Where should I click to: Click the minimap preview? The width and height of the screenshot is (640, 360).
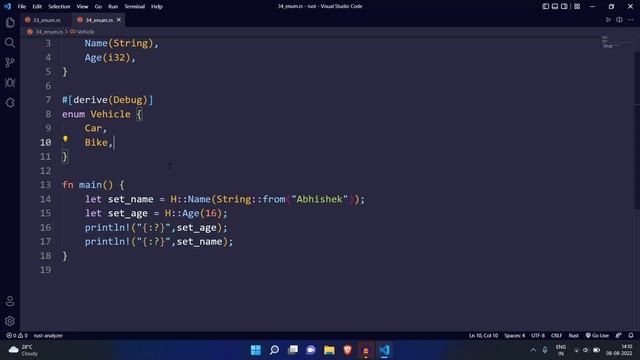[610, 42]
